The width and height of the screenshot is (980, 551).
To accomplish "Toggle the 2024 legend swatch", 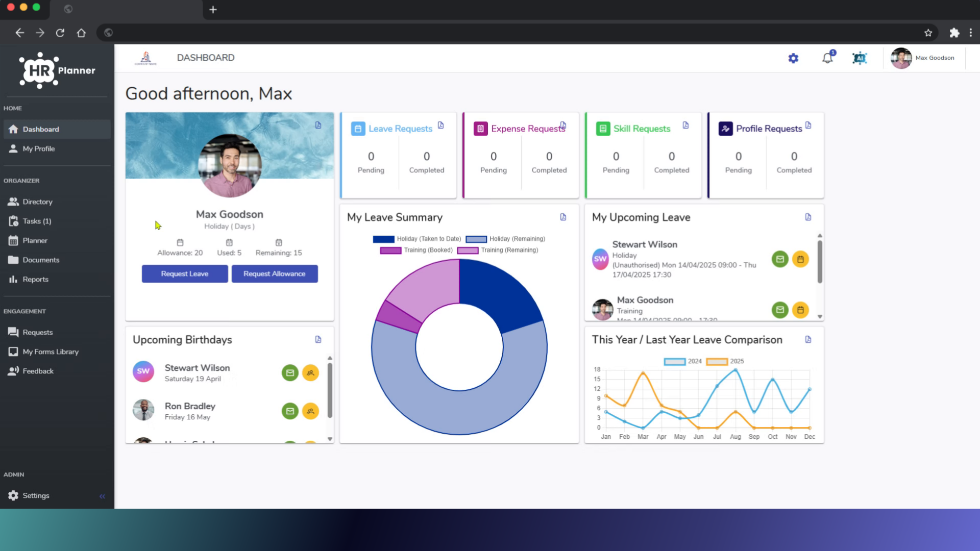I will pos(675,361).
